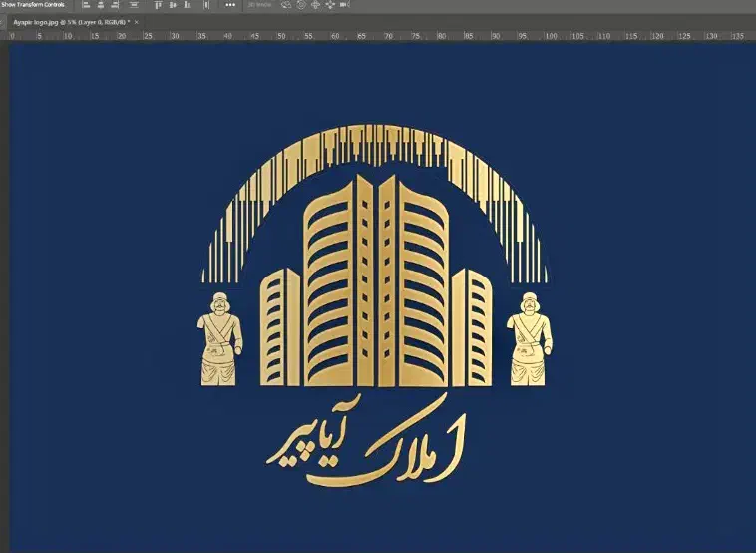Close the Ayspir logo.jpg document tab
Viewport: 756px width, 553px height.
pos(137,22)
